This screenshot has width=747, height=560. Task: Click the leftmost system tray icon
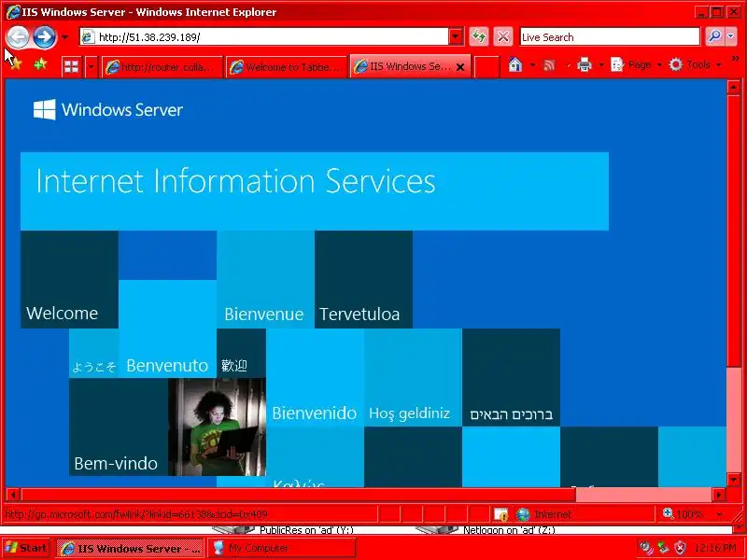click(x=645, y=548)
